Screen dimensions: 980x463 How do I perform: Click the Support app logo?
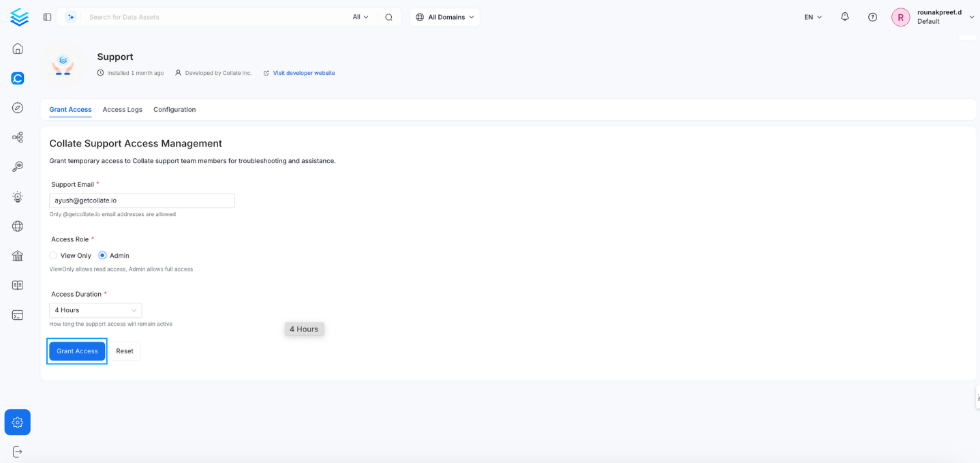(63, 64)
